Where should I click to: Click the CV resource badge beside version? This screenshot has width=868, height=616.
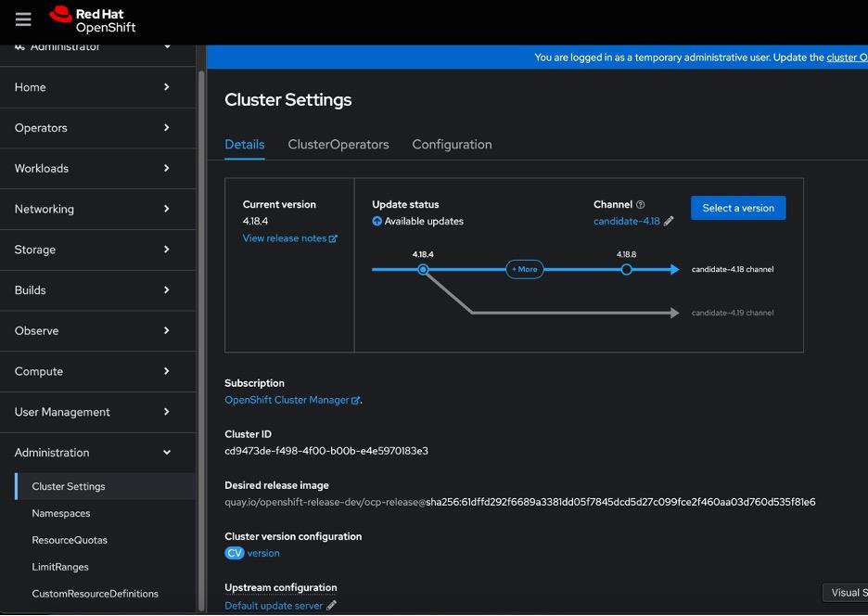pyautogui.click(x=234, y=552)
